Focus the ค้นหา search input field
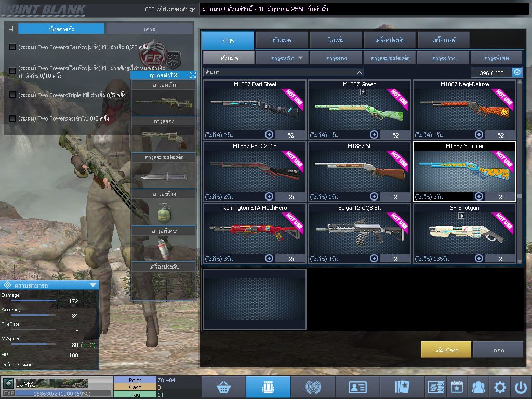The height and width of the screenshot is (399, 532). coord(283,72)
